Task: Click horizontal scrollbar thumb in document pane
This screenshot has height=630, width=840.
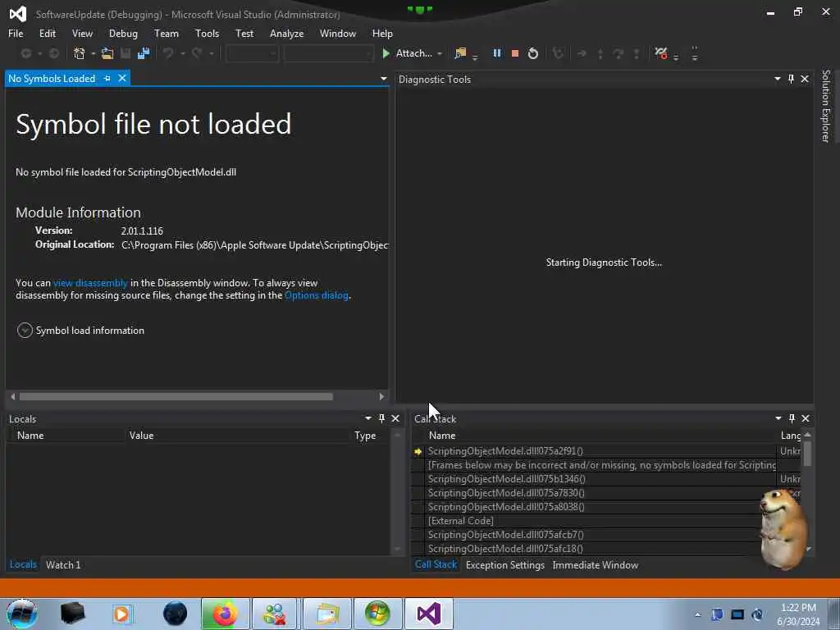Action: (176, 396)
